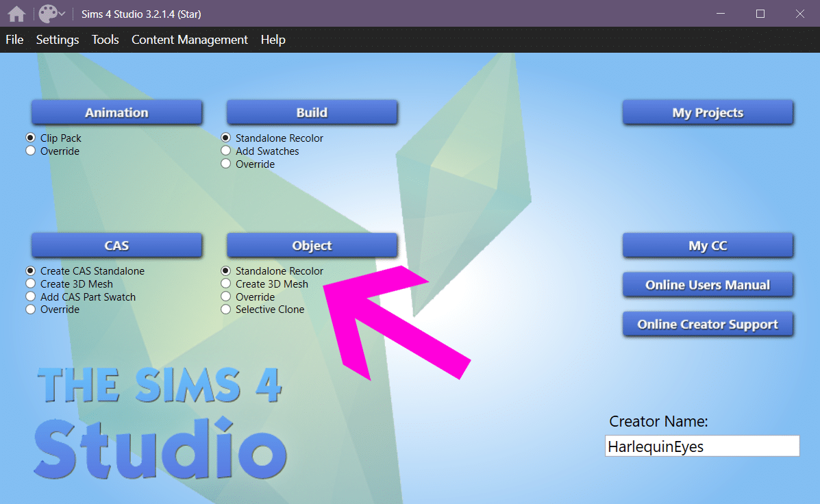The width and height of the screenshot is (820, 504).
Task: Choose the Selective Clone option
Action: click(226, 310)
